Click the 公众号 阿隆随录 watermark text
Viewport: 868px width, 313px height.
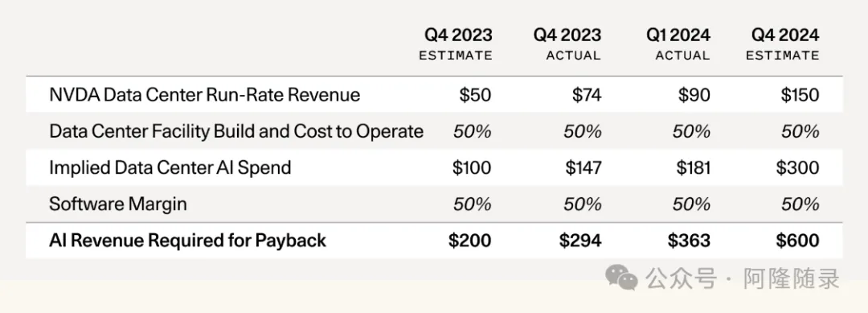point(743,278)
